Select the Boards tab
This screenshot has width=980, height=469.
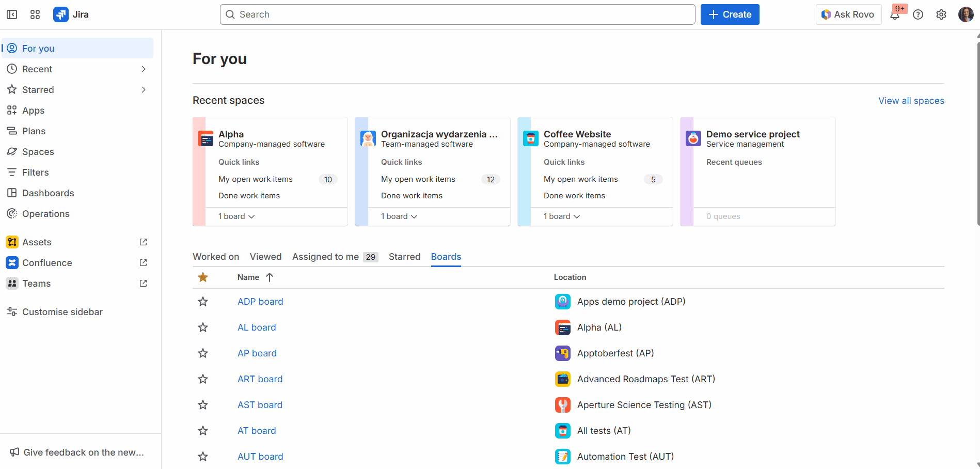446,257
